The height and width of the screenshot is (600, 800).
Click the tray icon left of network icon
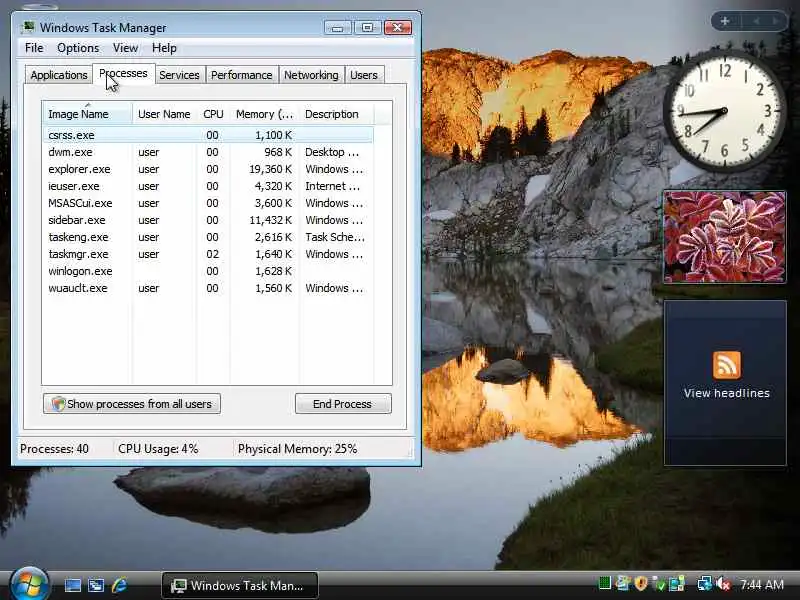(677, 584)
